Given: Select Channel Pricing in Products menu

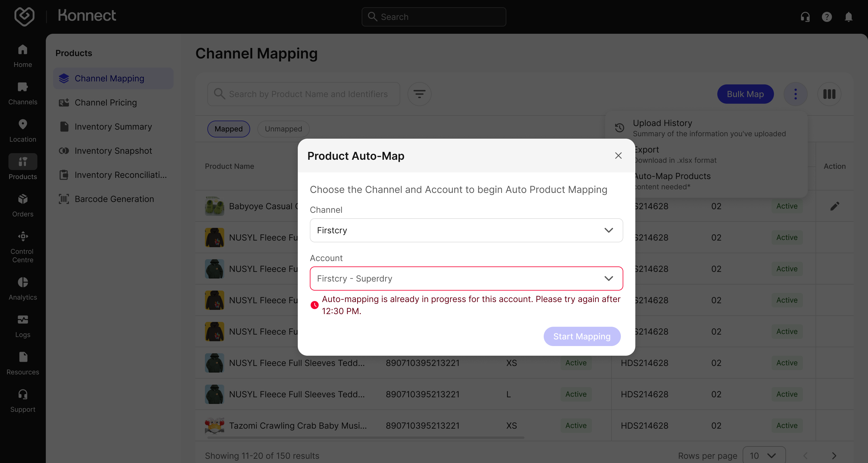Looking at the screenshot, I should point(113,102).
